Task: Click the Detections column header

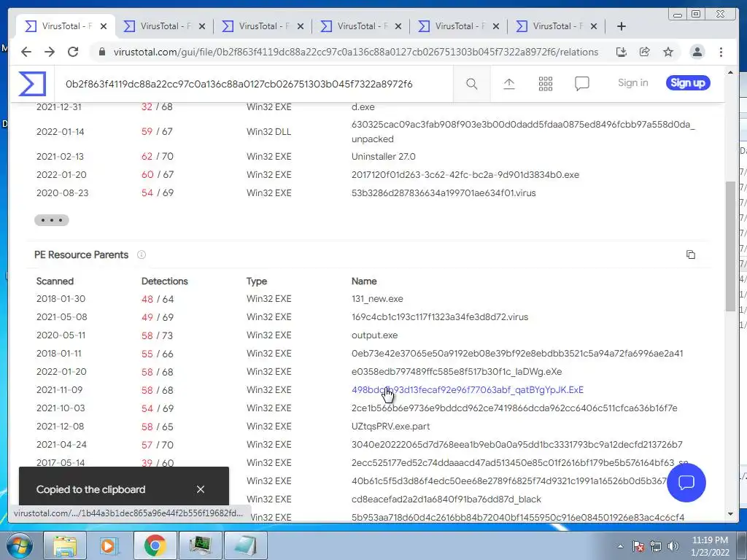Action: tap(164, 281)
